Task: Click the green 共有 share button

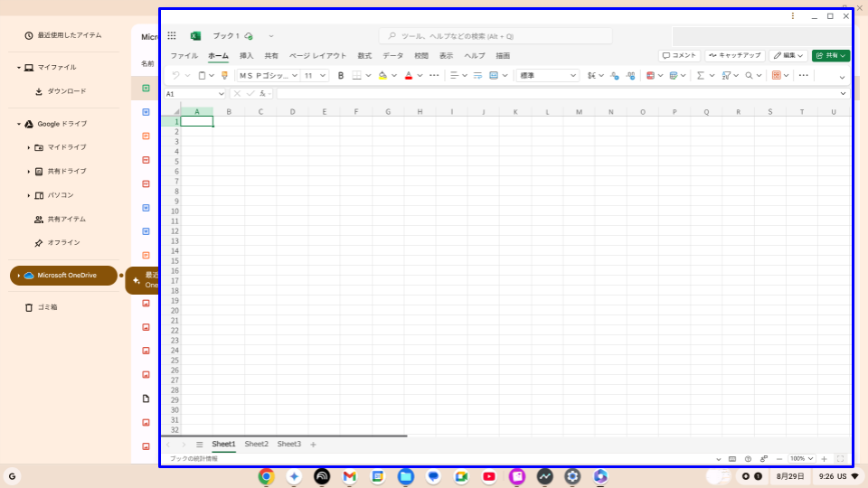Action: coord(830,56)
